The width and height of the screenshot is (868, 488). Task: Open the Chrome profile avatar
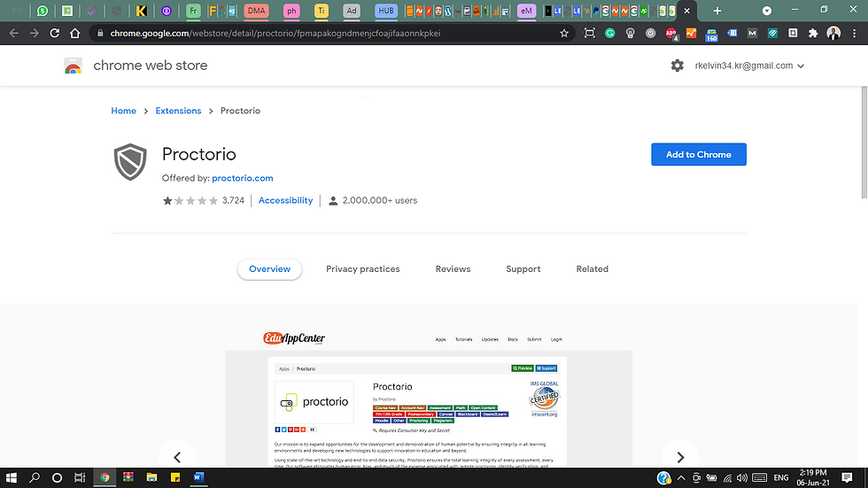pos(833,33)
